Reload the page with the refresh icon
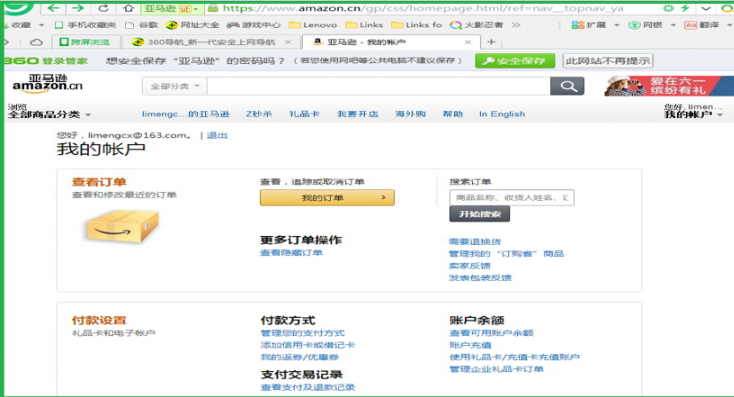 [x=103, y=8]
